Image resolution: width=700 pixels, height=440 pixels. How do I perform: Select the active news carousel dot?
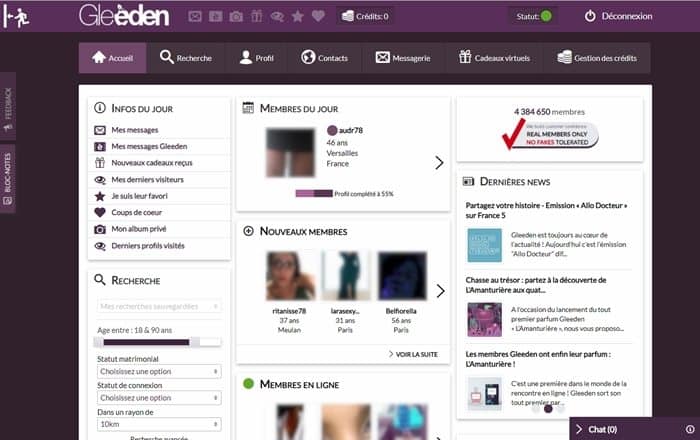pos(548,408)
